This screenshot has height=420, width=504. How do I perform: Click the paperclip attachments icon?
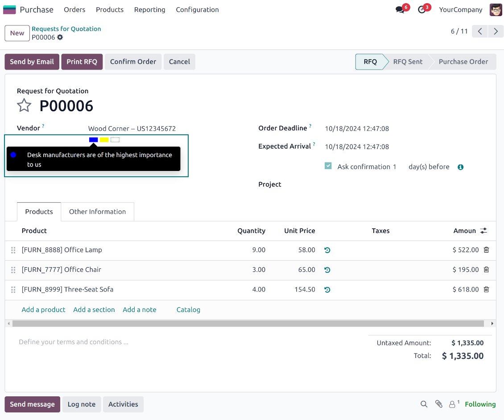tap(439, 404)
